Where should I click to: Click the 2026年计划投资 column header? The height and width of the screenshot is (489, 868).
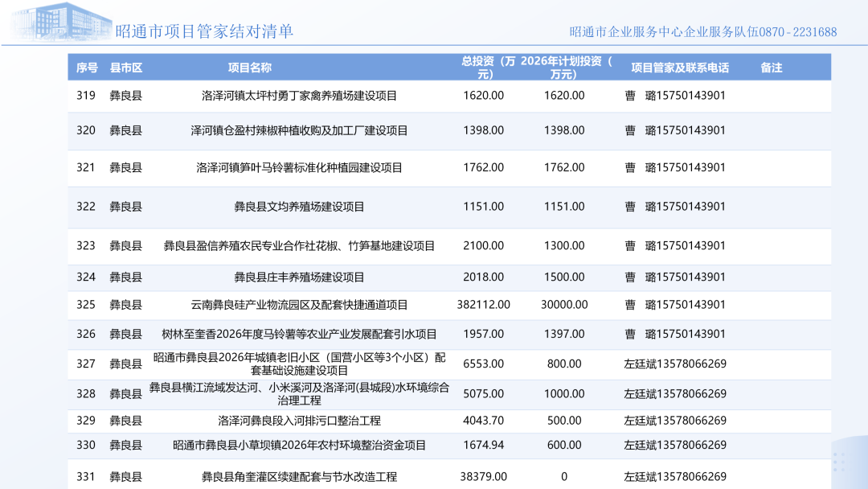click(x=565, y=68)
